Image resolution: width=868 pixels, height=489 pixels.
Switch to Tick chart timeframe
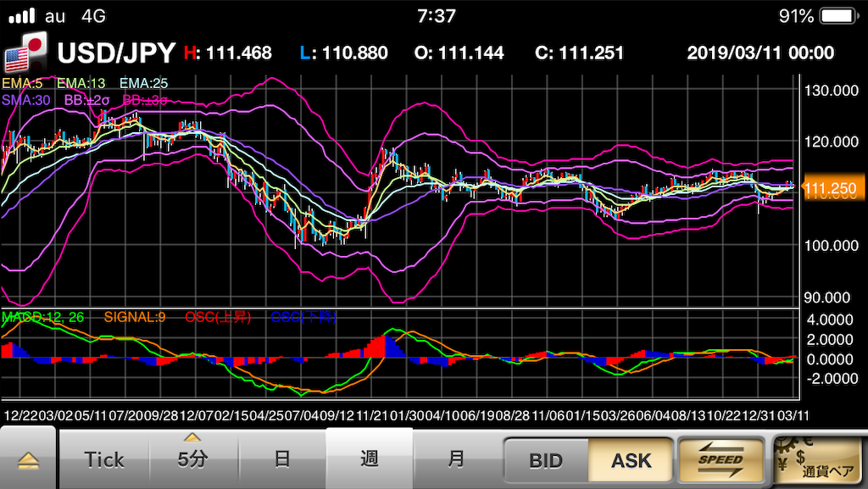coord(104,459)
